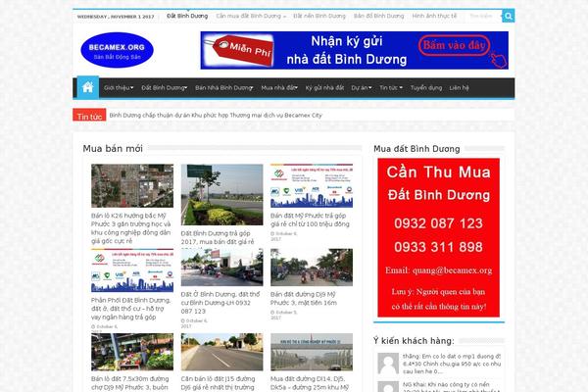The width and height of the screenshot is (588, 392).
Task: Open 'Bán lô K26 hướng bắc Mỹ Phước 3' article
Action: tap(131, 228)
